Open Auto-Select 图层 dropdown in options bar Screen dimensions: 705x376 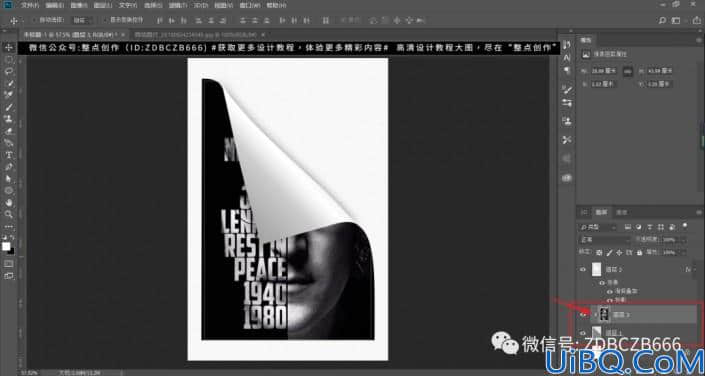(x=83, y=20)
